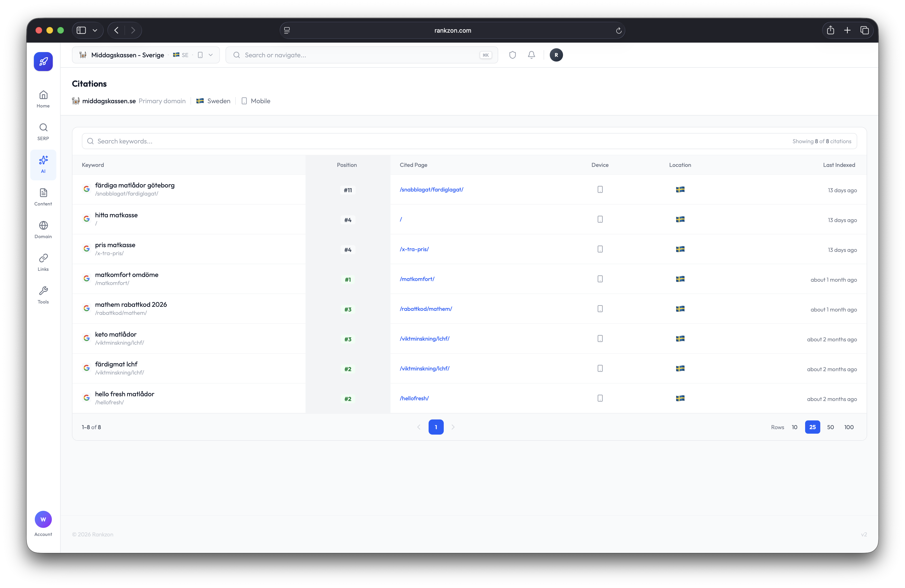Set rows per page to 100
The width and height of the screenshot is (905, 588).
pos(849,427)
